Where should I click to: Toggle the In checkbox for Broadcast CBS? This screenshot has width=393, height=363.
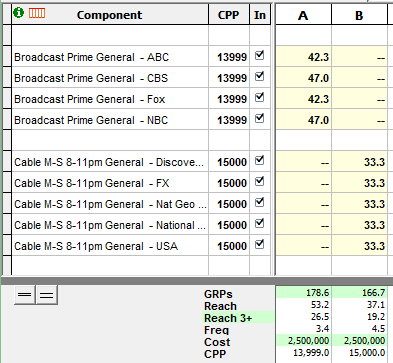(259, 76)
